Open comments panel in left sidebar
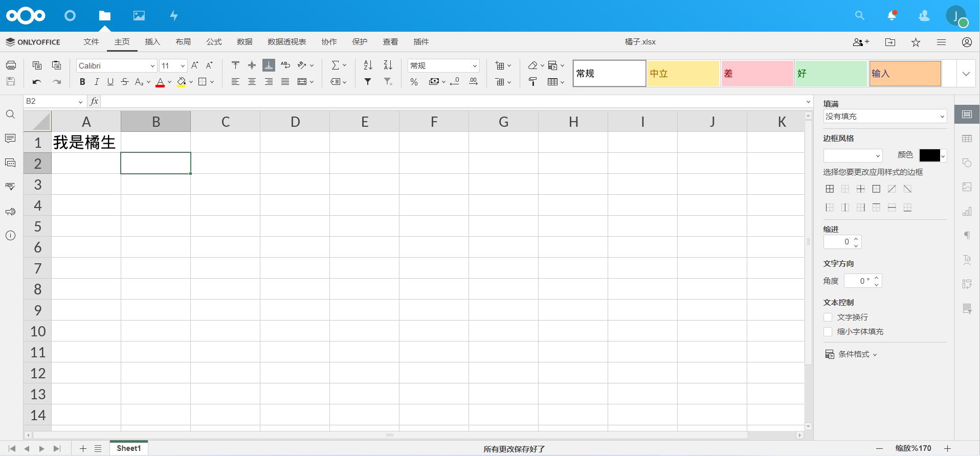The width and height of the screenshot is (980, 456). 10,139
